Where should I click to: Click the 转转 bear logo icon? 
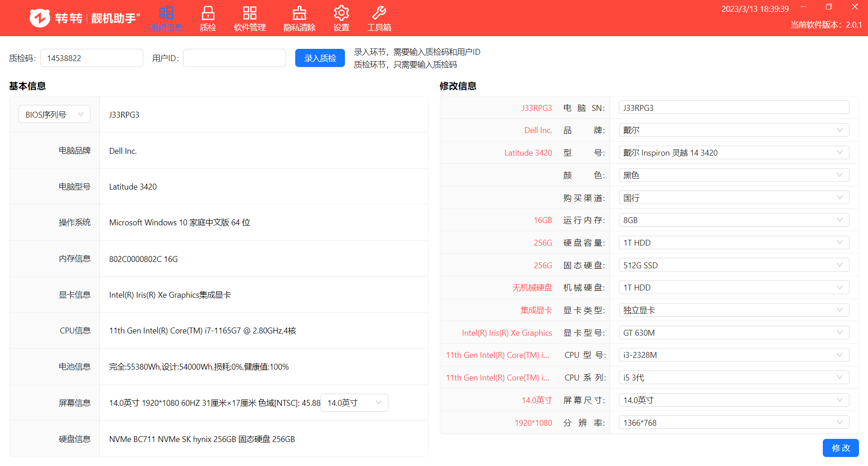tap(40, 18)
